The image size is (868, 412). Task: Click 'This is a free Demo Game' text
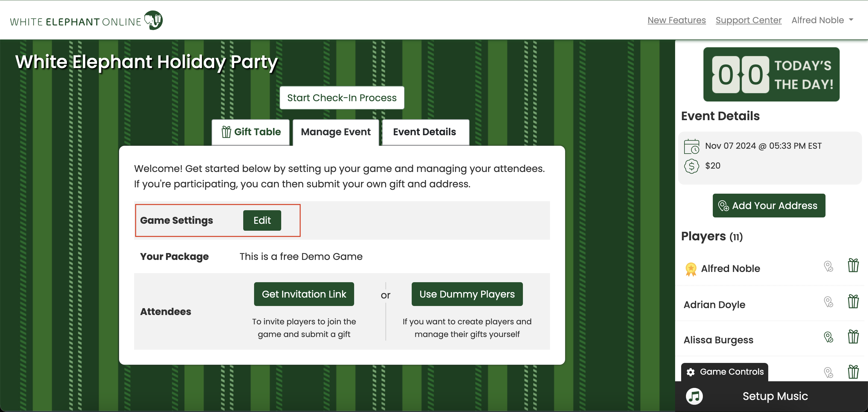pos(301,257)
